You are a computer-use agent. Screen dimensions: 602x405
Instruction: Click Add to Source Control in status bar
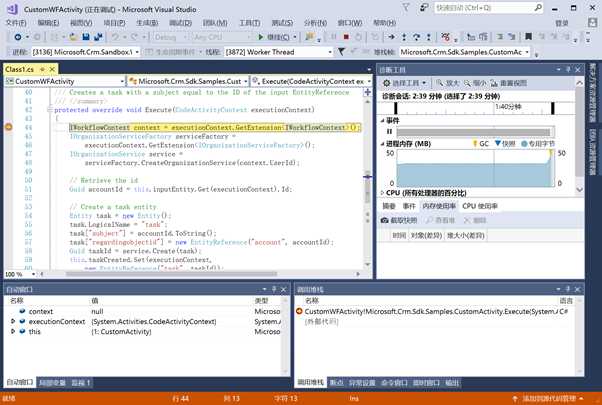pos(548,399)
